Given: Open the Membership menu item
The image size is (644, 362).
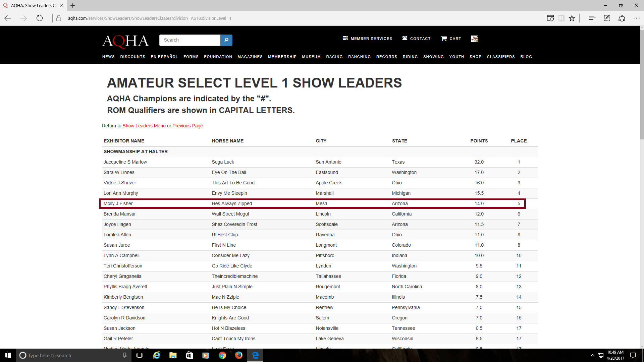Looking at the screenshot, I should (x=282, y=57).
